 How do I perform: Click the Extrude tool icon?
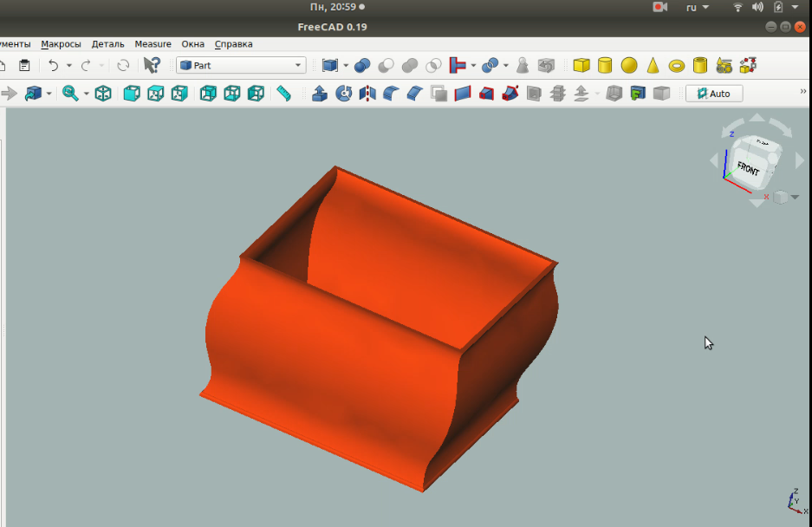point(320,94)
